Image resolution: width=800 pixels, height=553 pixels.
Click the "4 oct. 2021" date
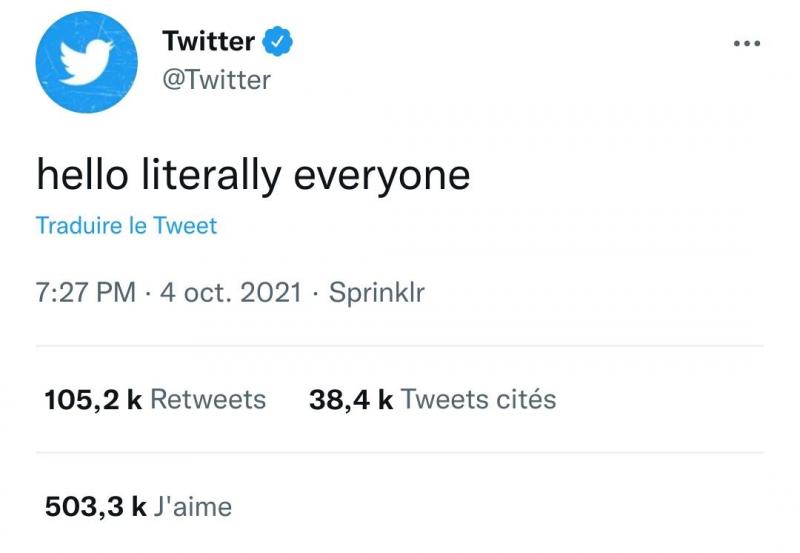(x=229, y=293)
